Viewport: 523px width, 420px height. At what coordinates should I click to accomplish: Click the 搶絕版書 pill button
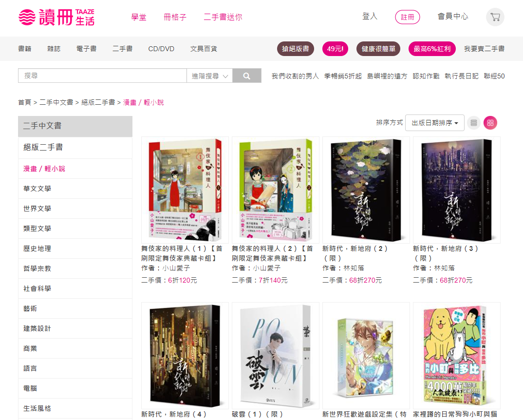tap(296, 49)
